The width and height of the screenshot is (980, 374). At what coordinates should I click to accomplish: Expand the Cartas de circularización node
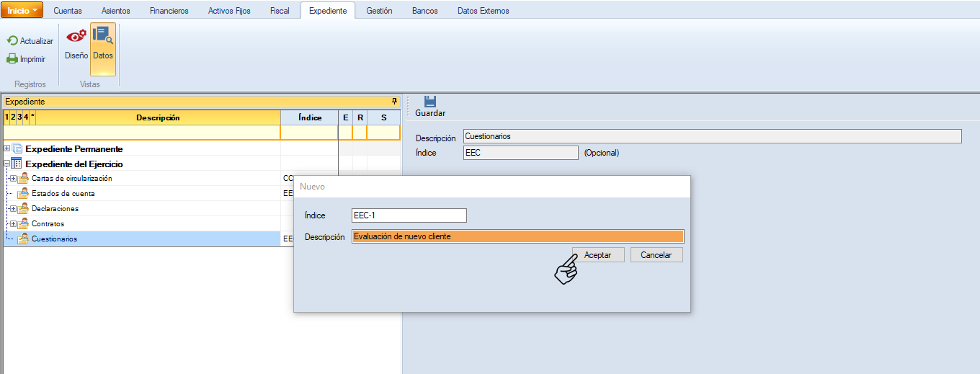point(12,179)
